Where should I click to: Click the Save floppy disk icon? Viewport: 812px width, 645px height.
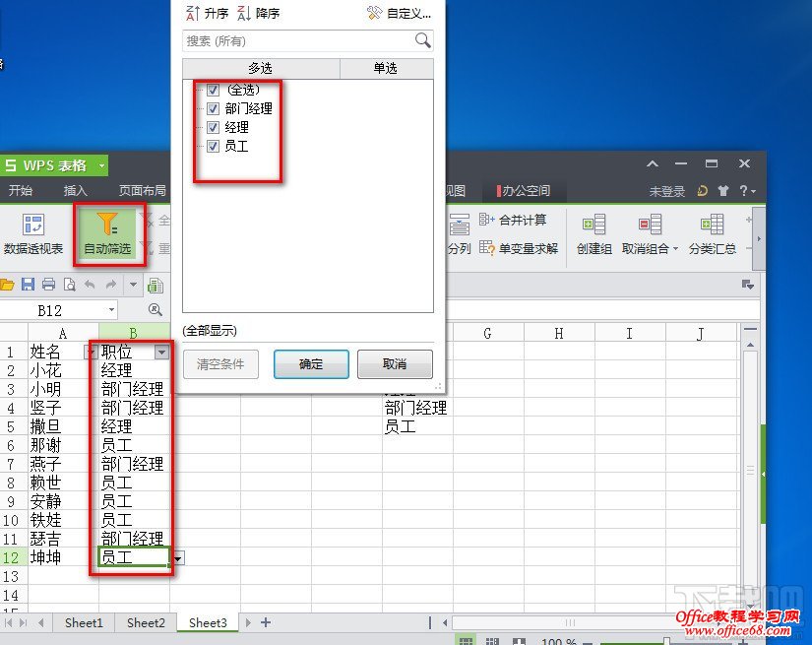[x=28, y=284]
